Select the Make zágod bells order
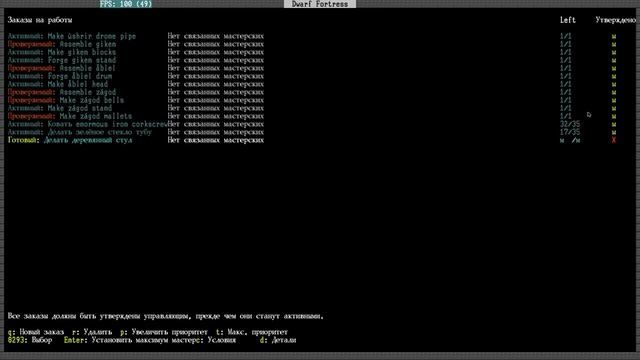 [66, 100]
